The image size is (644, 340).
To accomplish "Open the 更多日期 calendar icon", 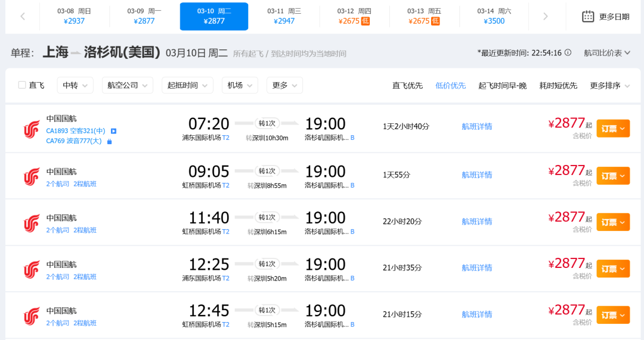I will [x=588, y=17].
